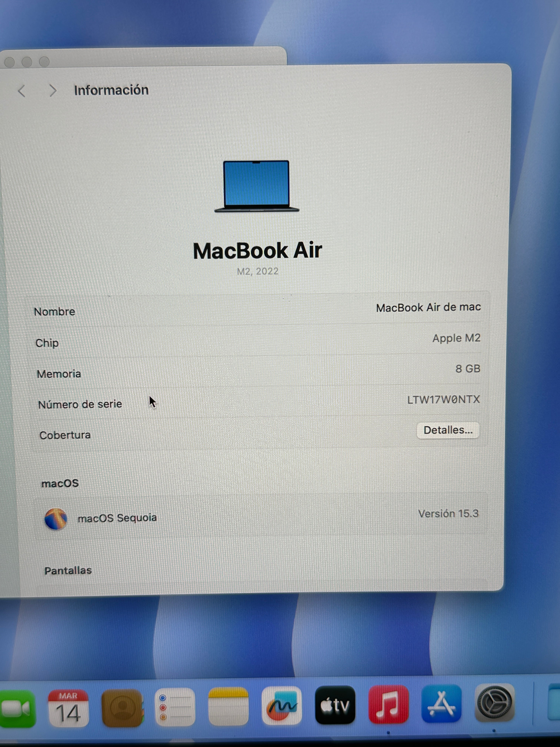Click the macOS Sequoia label
This screenshot has height=747, width=560.
click(117, 518)
